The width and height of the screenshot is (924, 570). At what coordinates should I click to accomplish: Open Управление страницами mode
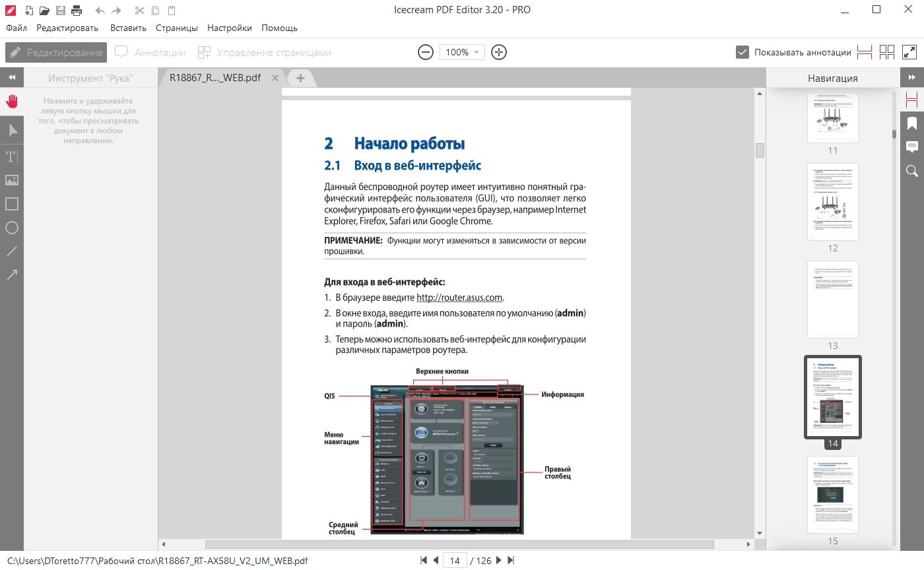pos(264,52)
